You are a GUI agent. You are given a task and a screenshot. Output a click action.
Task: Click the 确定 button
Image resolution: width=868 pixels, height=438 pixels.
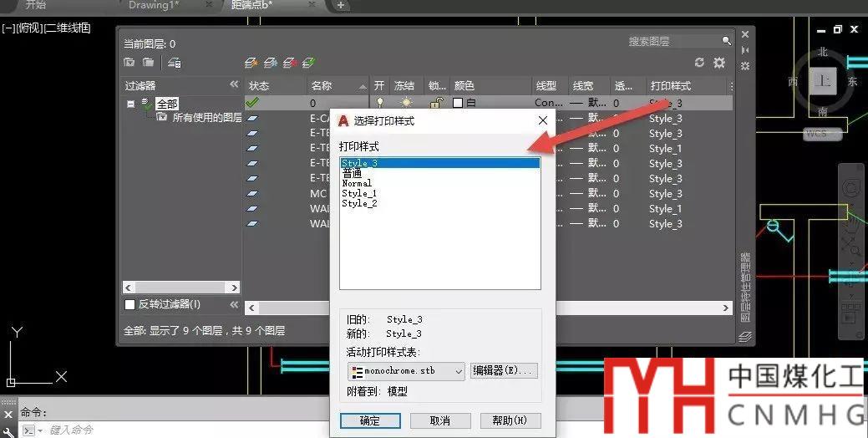[x=370, y=420]
